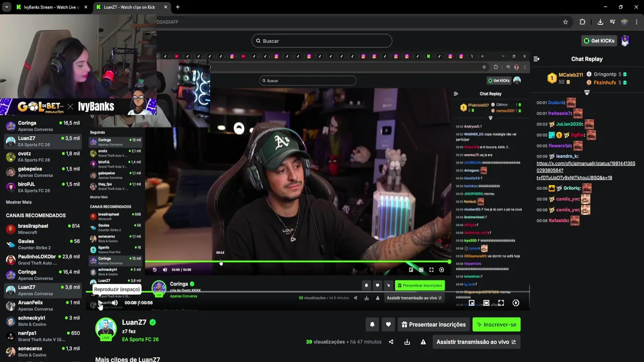Click the green Inscrever-se button
644x362 pixels.
click(x=497, y=325)
